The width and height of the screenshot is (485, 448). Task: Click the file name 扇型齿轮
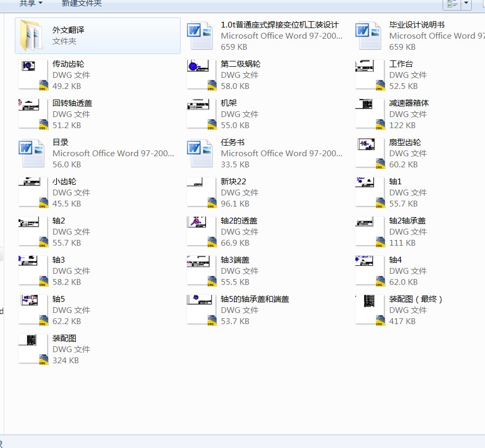(x=405, y=142)
